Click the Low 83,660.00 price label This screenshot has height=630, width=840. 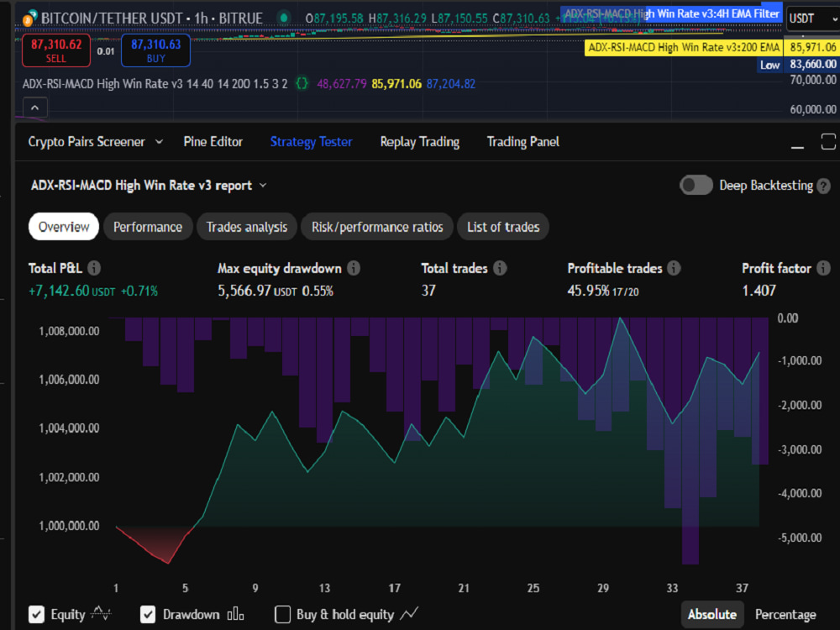pyautogui.click(x=797, y=65)
